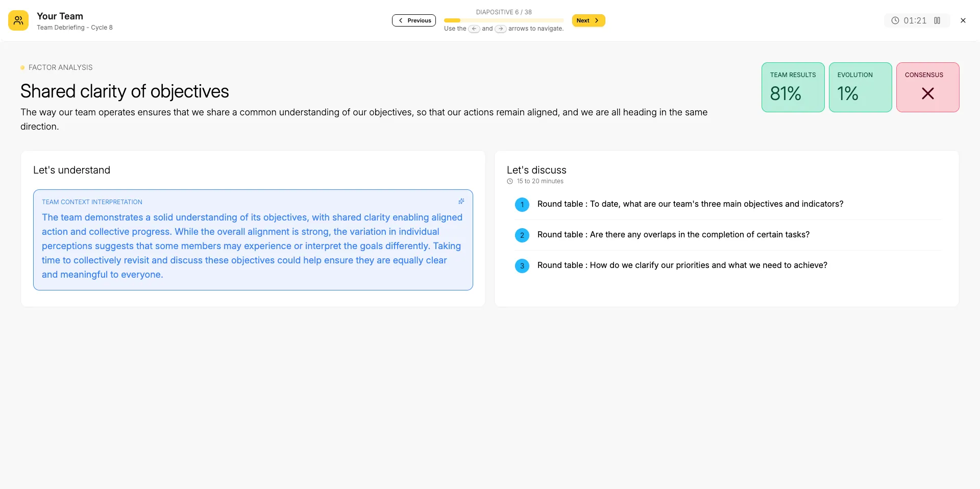
Task: Click 'Team Debriefing - Cycle 8' subtitle
Action: pos(75,28)
